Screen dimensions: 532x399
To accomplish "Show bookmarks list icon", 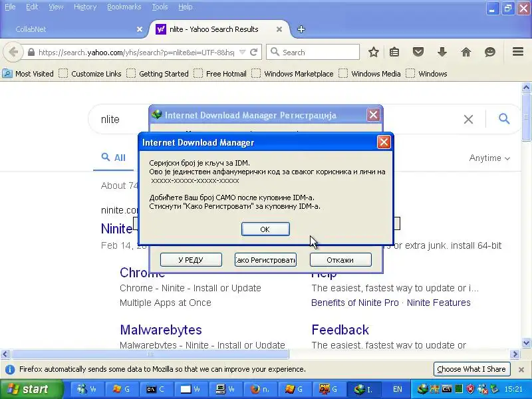I will point(394,53).
